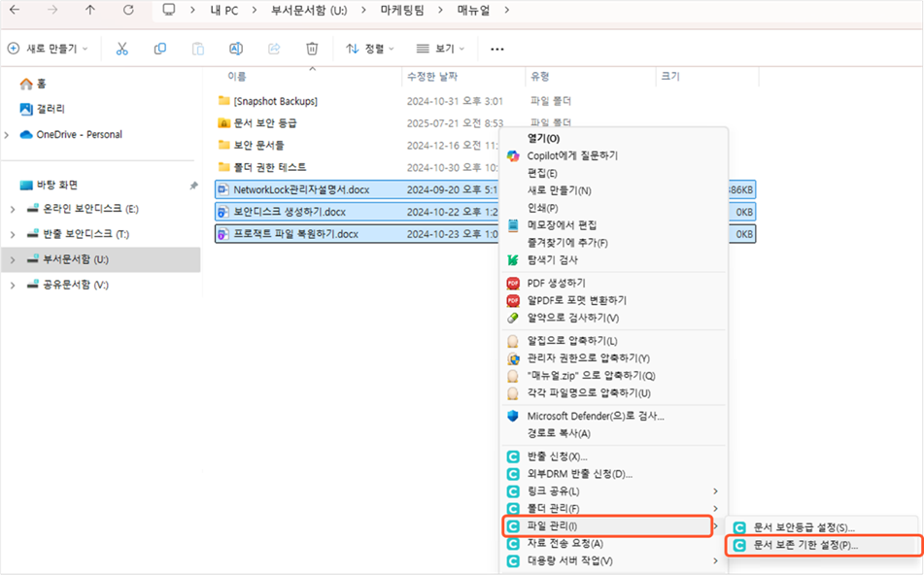Open the 정렬 sort dropdown
This screenshot has width=924, height=575.
click(x=370, y=49)
